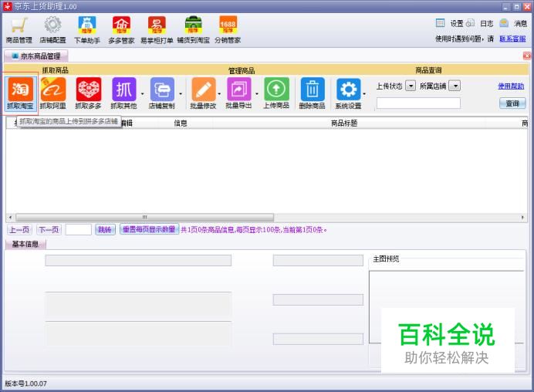This screenshot has width=534, height=392.
Task: Launch 下单助手 tool
Action: pyautogui.click(x=87, y=30)
